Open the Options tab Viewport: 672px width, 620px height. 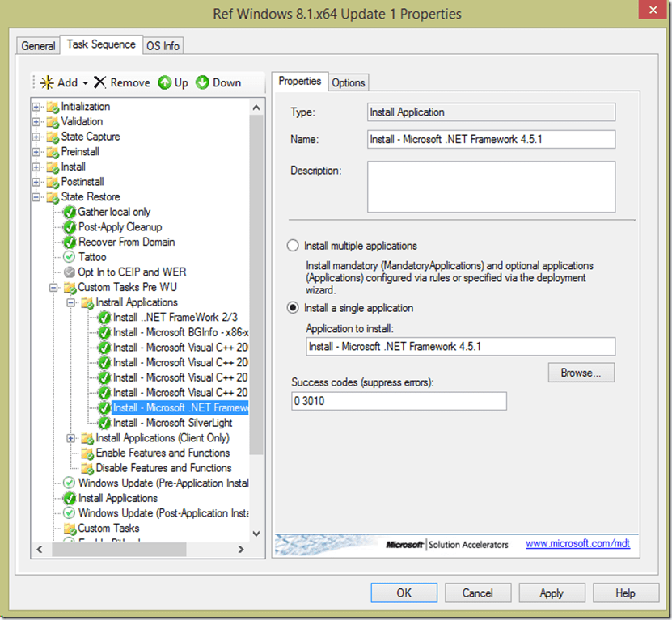click(349, 82)
